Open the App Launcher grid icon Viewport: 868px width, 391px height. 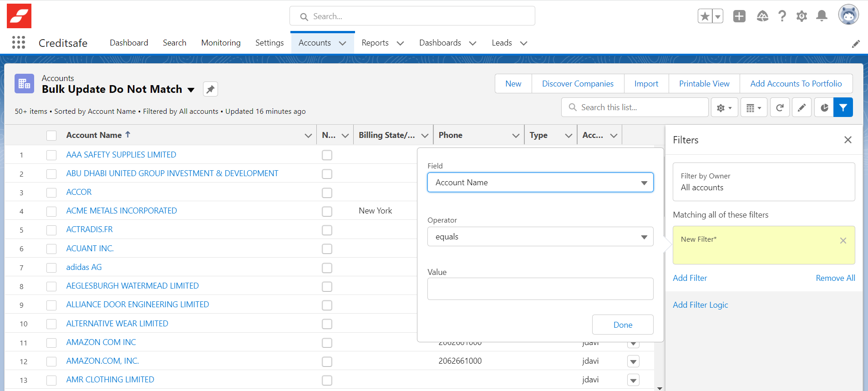tap(19, 42)
